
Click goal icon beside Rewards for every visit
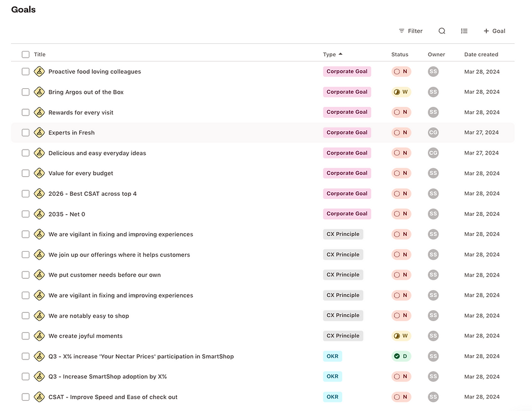click(39, 112)
